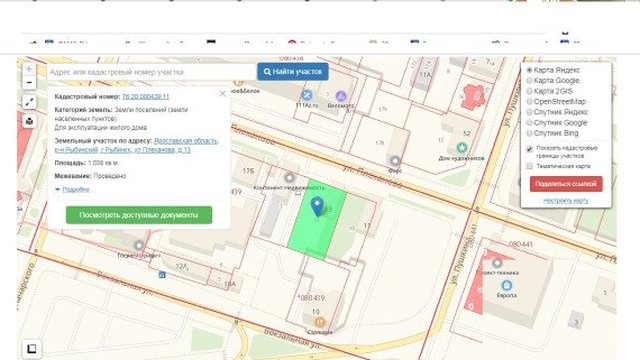Click the orange cafe marker near building 10
This screenshot has width=640, height=360.
click(x=320, y=322)
